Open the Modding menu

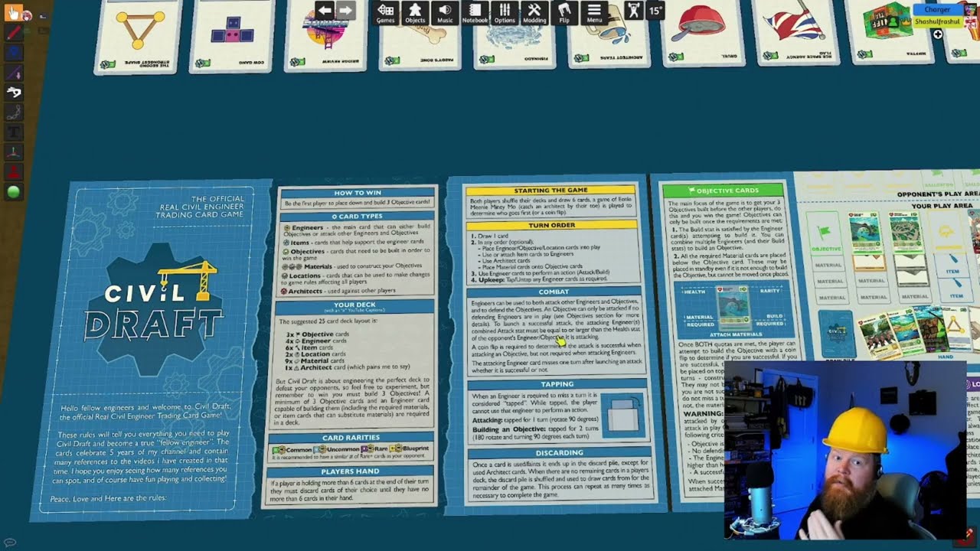pos(534,12)
